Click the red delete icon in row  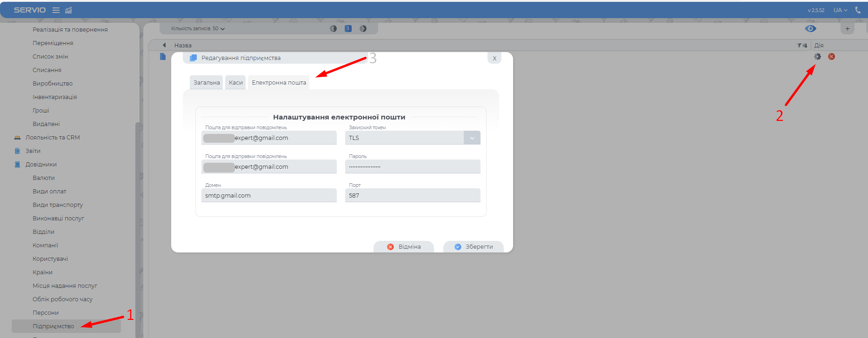(831, 56)
